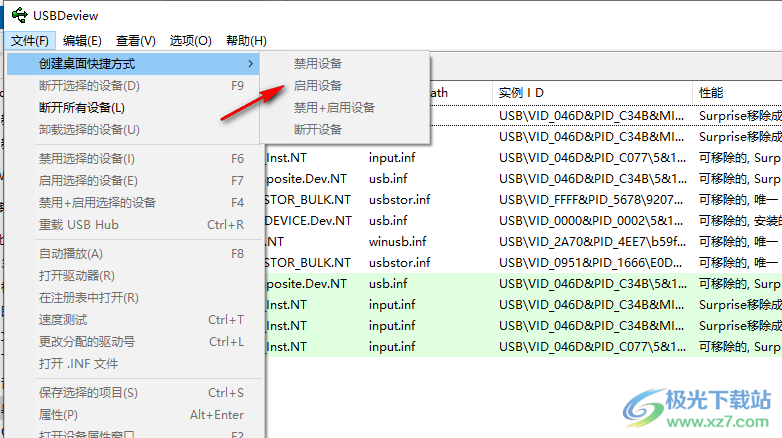Choose 禁用设备 in the shortcut submenu

point(318,64)
